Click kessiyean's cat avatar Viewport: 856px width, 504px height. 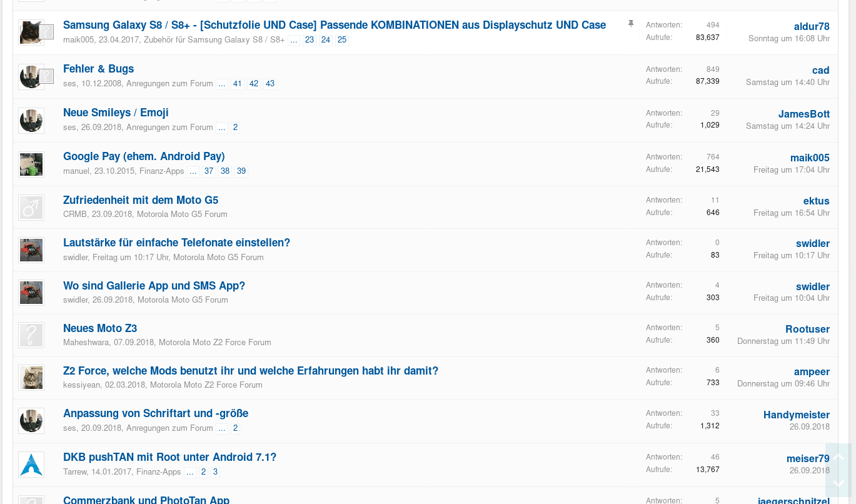tap(31, 378)
